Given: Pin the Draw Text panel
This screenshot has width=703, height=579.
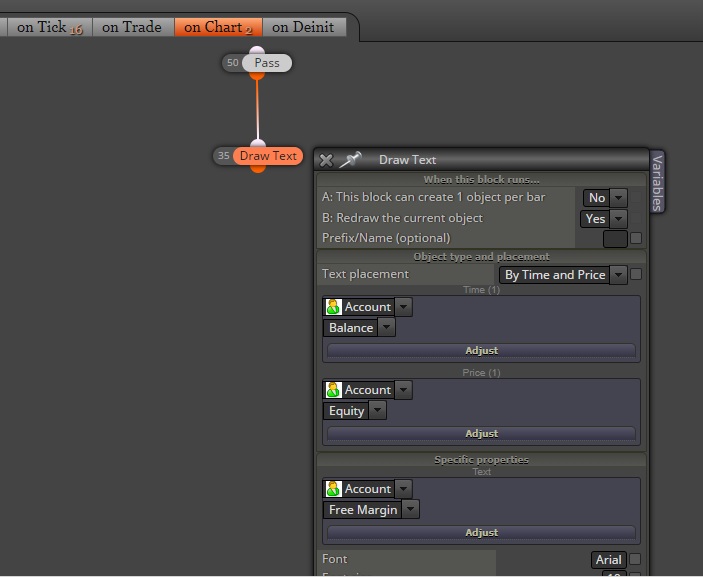Looking at the screenshot, I should (x=350, y=160).
